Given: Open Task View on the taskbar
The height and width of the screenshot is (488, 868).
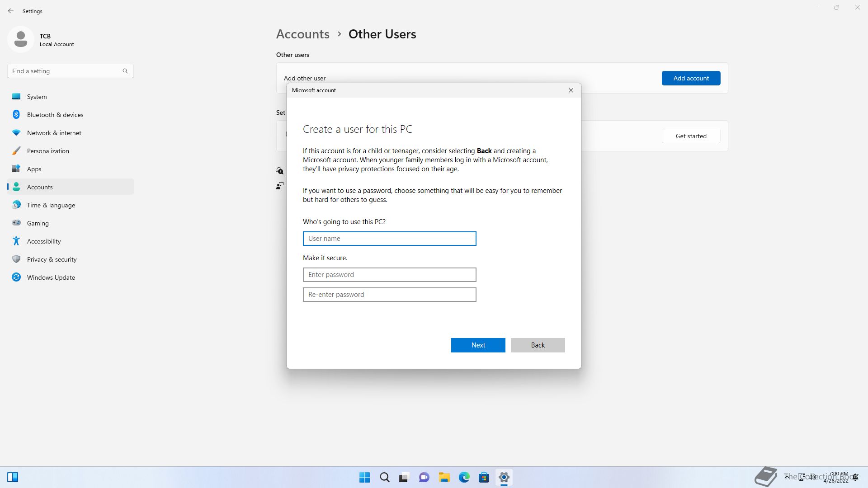Looking at the screenshot, I should pyautogui.click(x=404, y=477).
